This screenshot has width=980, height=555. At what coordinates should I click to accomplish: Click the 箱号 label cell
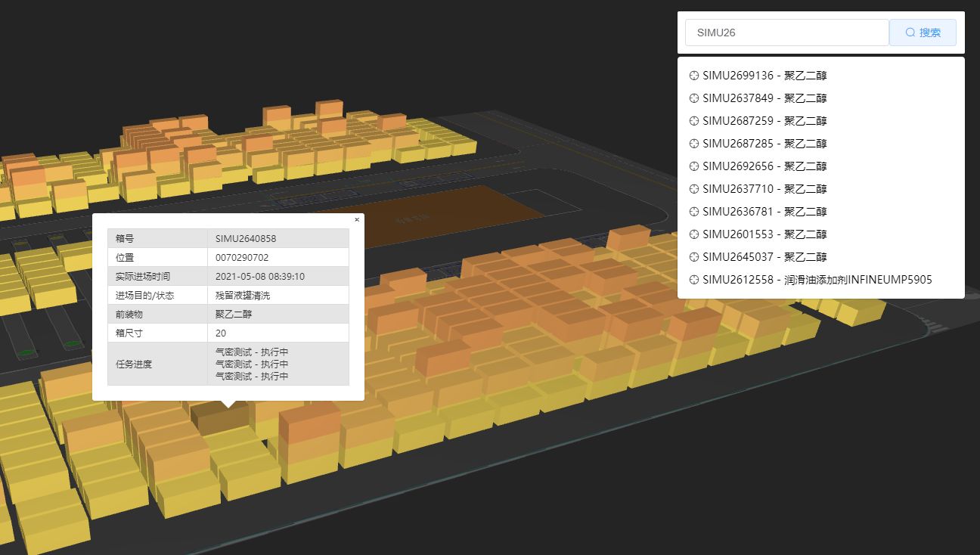pos(157,238)
